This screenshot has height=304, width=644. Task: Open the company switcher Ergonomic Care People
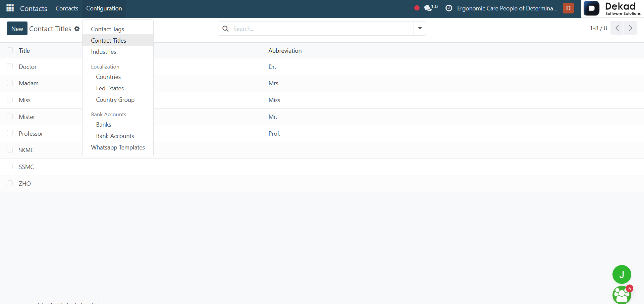coord(507,8)
